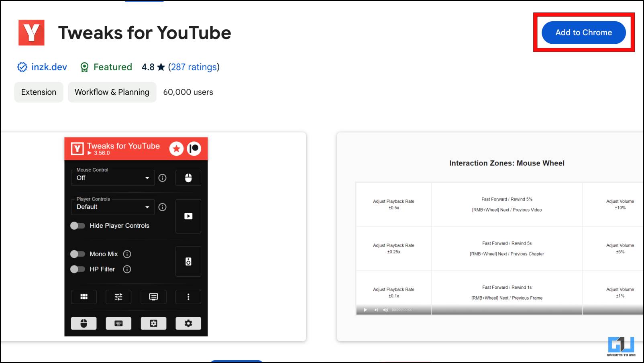The width and height of the screenshot is (644, 363).
Task: Click the Adjust Playback Rate ±0.1x cell
Action: 393,293
